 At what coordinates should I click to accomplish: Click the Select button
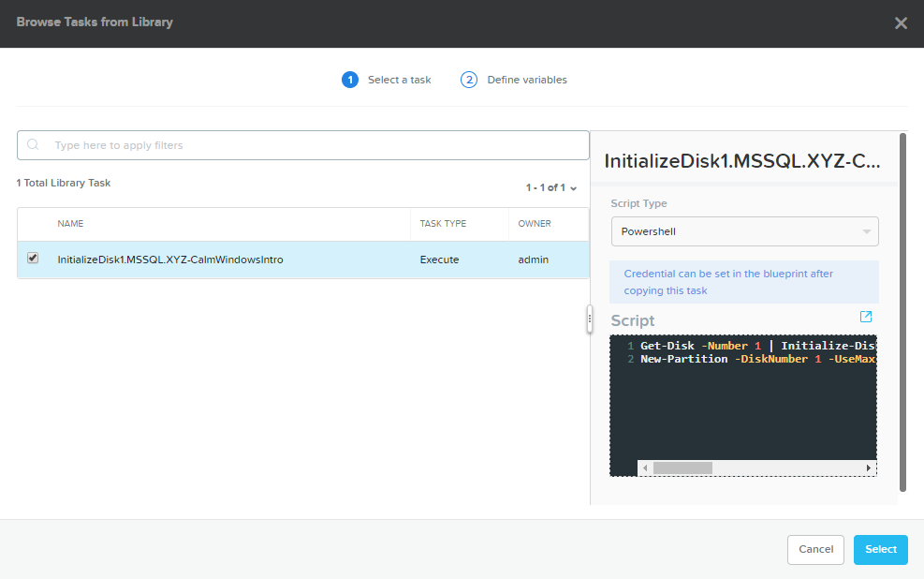pyautogui.click(x=880, y=550)
